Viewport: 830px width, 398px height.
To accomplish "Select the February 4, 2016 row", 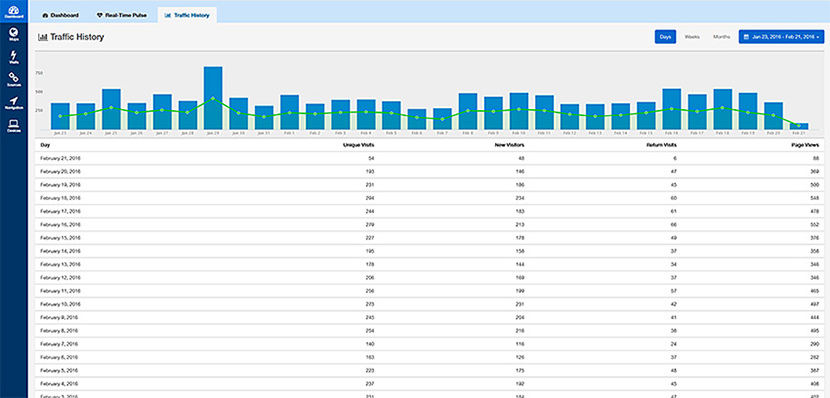I will (x=430, y=383).
